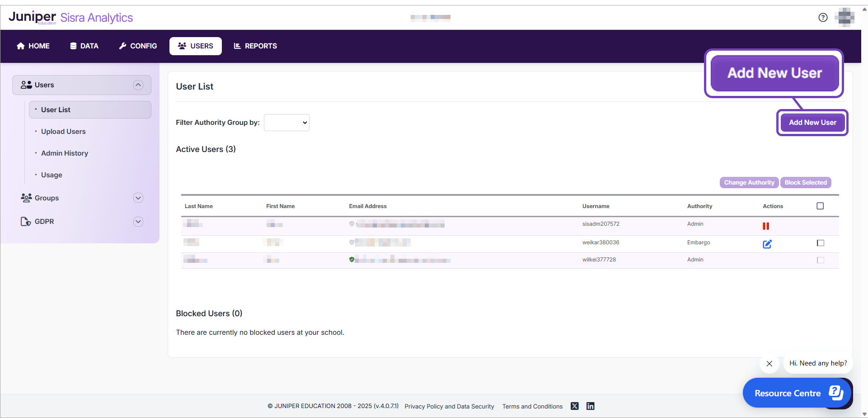Open the help question mark icon

(x=823, y=17)
